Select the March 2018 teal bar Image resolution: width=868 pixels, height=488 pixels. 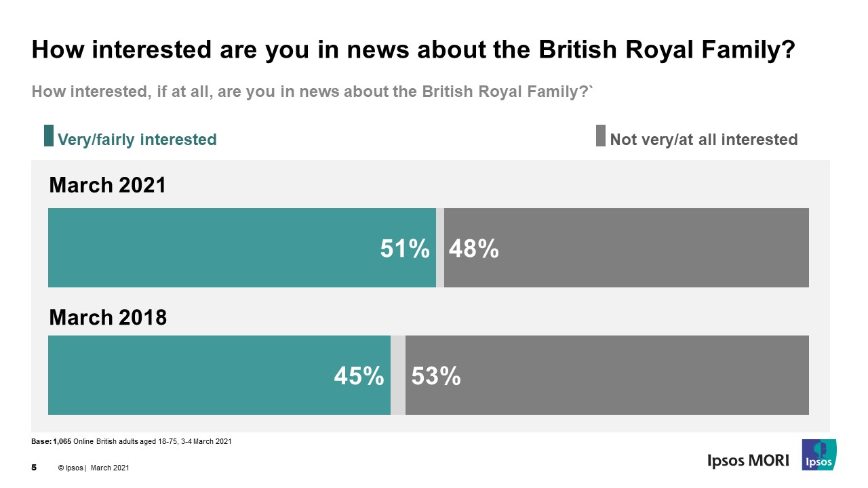point(219,375)
